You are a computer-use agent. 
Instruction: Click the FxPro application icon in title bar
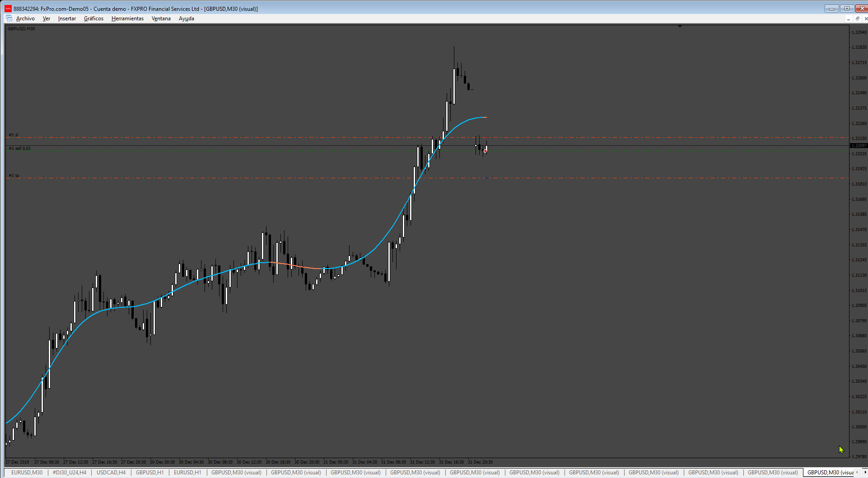[x=8, y=9]
